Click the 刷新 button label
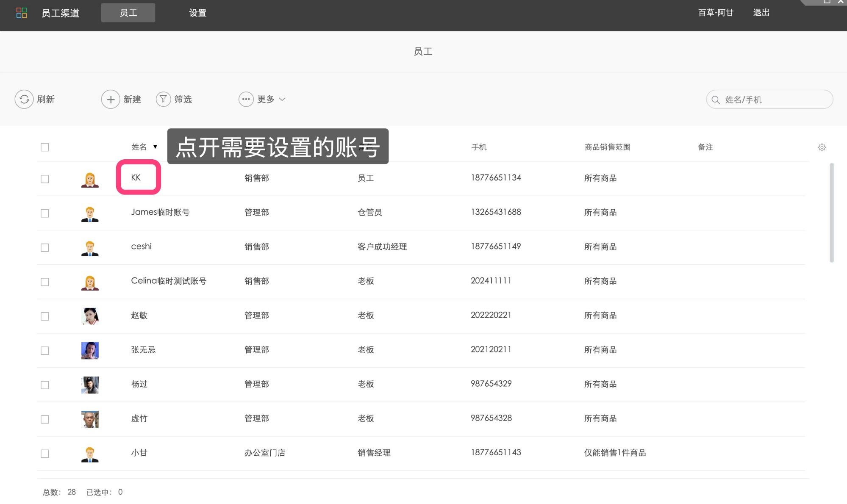 [46, 99]
